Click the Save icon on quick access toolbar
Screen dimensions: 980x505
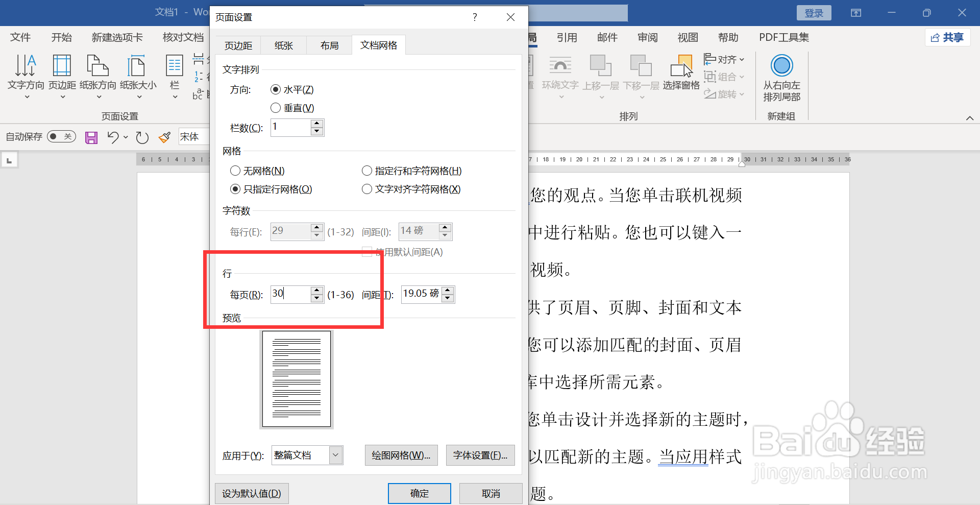[x=91, y=137]
